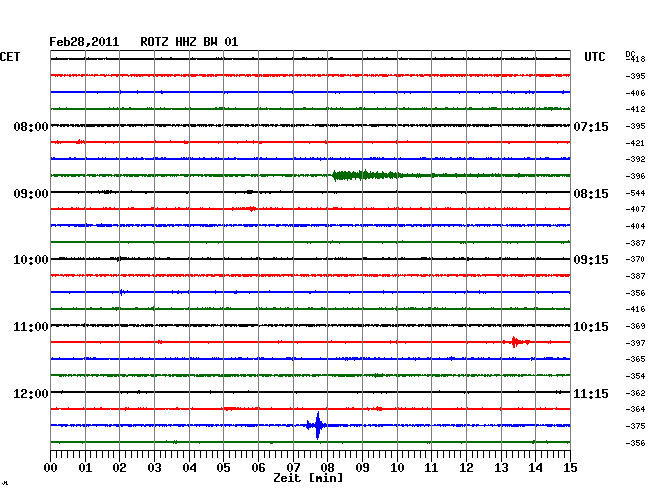Click the DC offset value -544
Screen dimensions: 650x494
[x=635, y=193]
